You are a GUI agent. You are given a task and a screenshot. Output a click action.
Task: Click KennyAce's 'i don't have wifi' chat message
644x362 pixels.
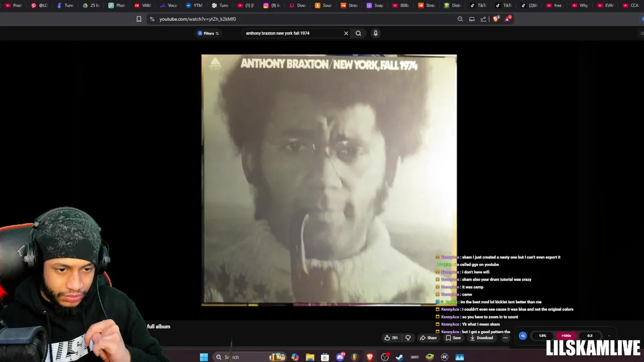click(x=475, y=272)
